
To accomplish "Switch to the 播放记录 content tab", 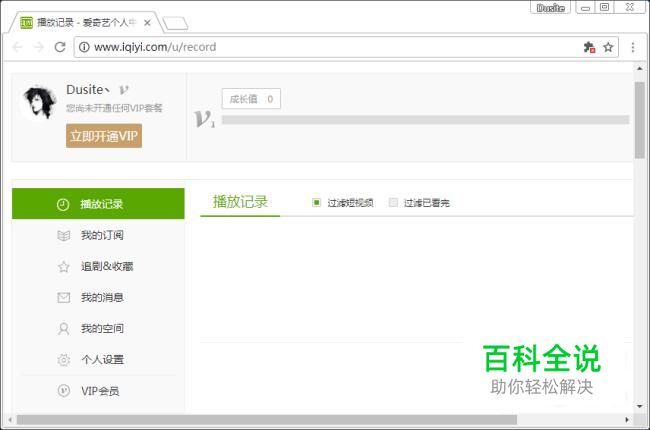I will click(x=240, y=202).
